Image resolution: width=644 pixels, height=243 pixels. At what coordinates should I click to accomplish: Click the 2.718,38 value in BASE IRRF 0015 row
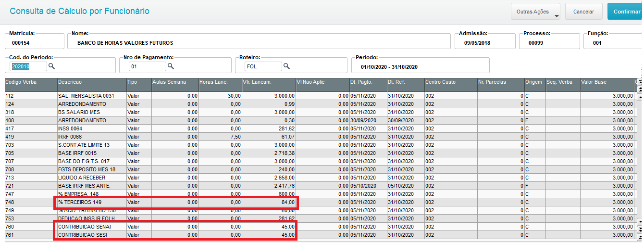pyautogui.click(x=268, y=153)
